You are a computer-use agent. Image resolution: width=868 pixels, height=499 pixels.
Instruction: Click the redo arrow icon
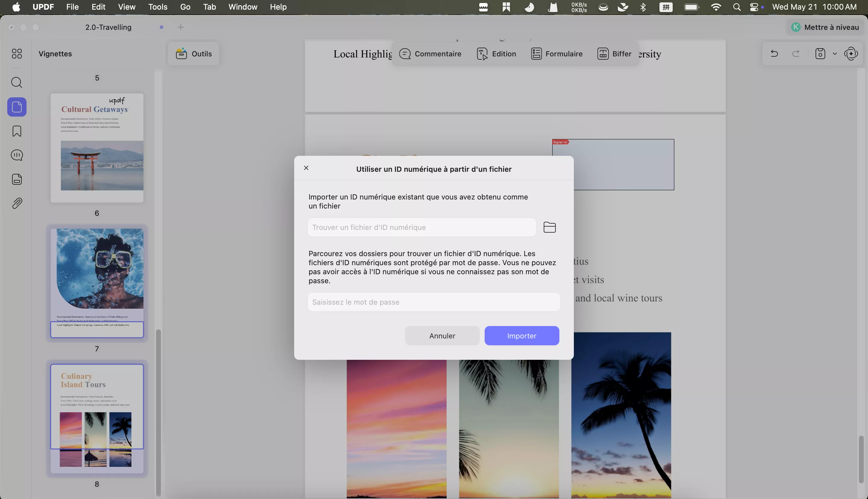(x=796, y=54)
